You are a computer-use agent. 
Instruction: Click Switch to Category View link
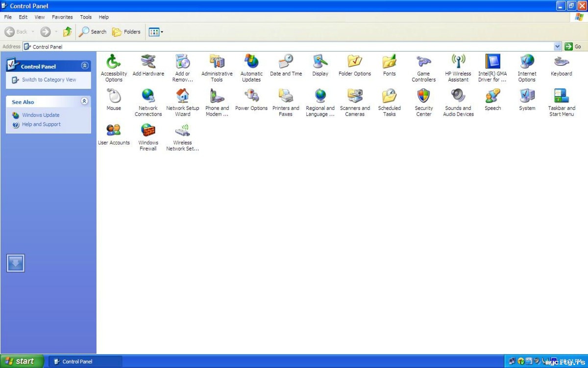pyautogui.click(x=49, y=80)
